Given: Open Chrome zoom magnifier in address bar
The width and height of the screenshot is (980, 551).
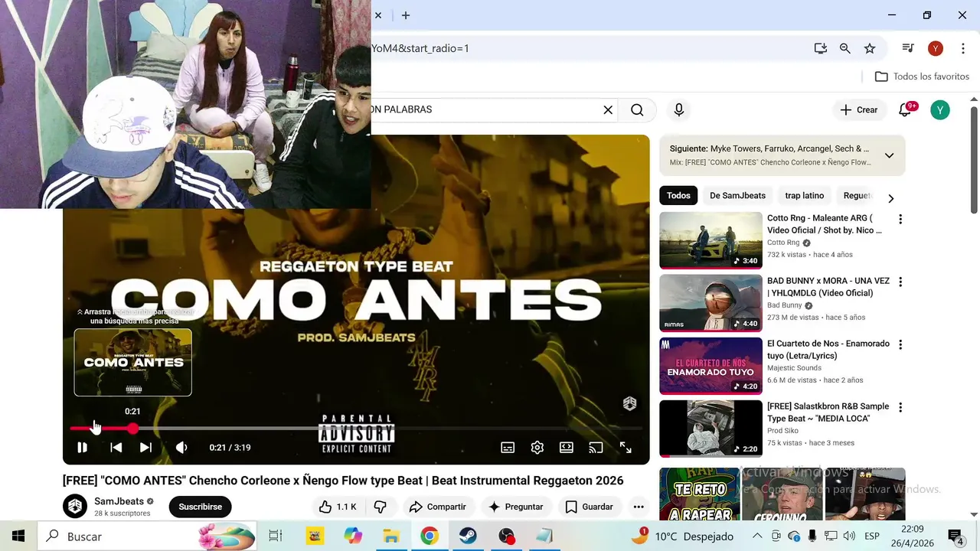Looking at the screenshot, I should pos(845,48).
